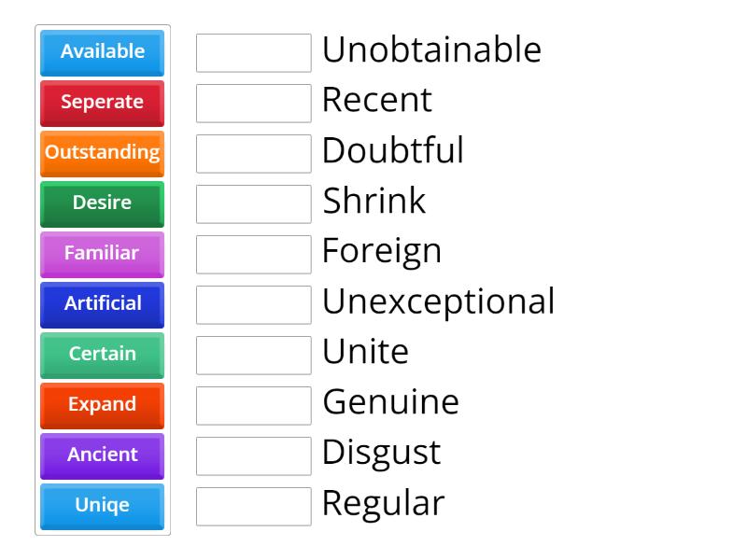Select the Available word tile
The image size is (747, 560).
(101, 53)
